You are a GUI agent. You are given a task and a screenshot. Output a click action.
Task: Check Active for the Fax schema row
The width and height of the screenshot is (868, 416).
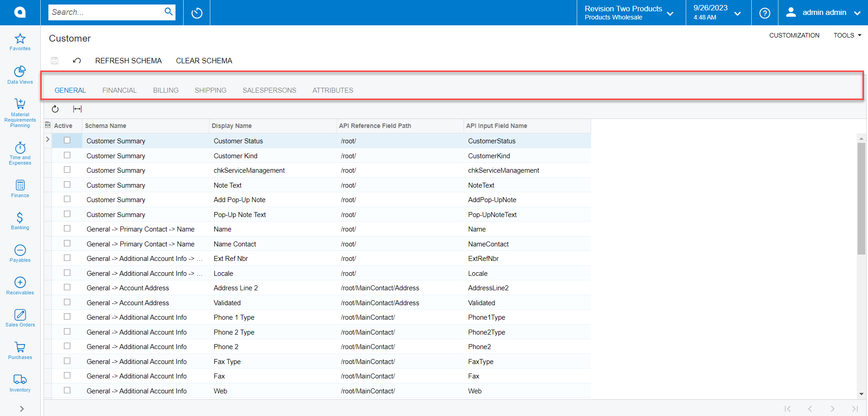click(x=67, y=375)
